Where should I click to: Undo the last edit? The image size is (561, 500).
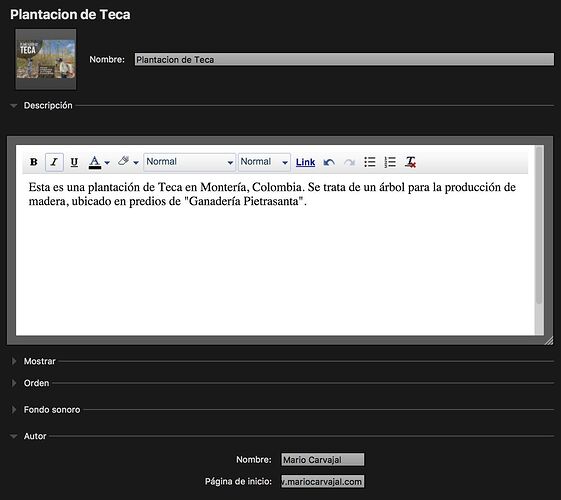[x=329, y=162]
